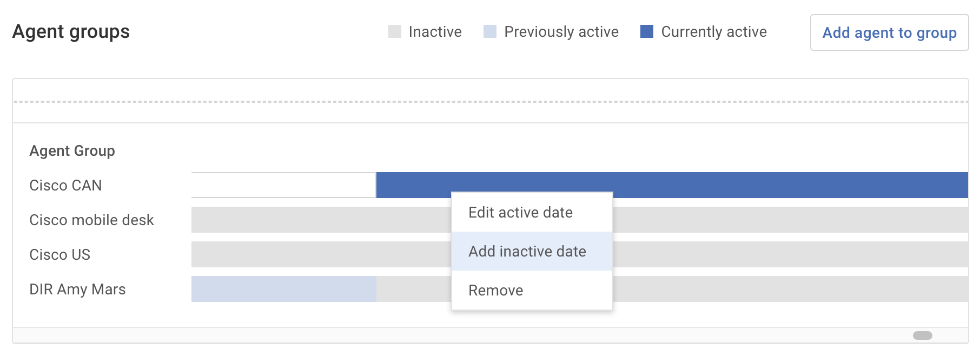Select Add inactive date menu option
The image size is (980, 355).
point(527,251)
